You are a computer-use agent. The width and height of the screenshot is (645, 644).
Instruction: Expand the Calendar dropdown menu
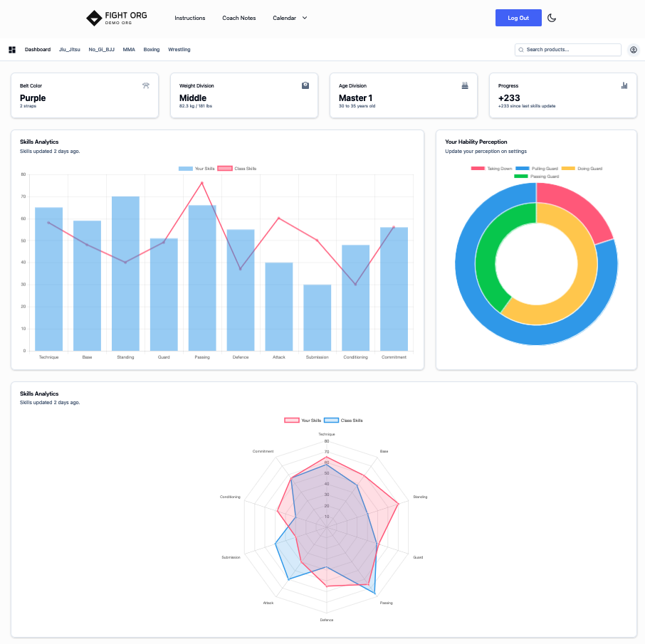[x=284, y=18]
